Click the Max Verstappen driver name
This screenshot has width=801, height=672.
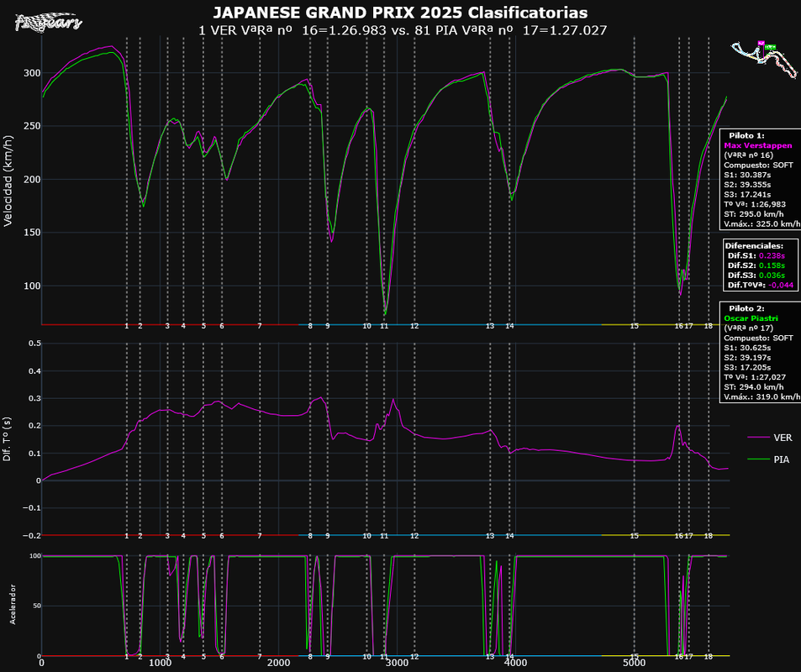point(758,145)
